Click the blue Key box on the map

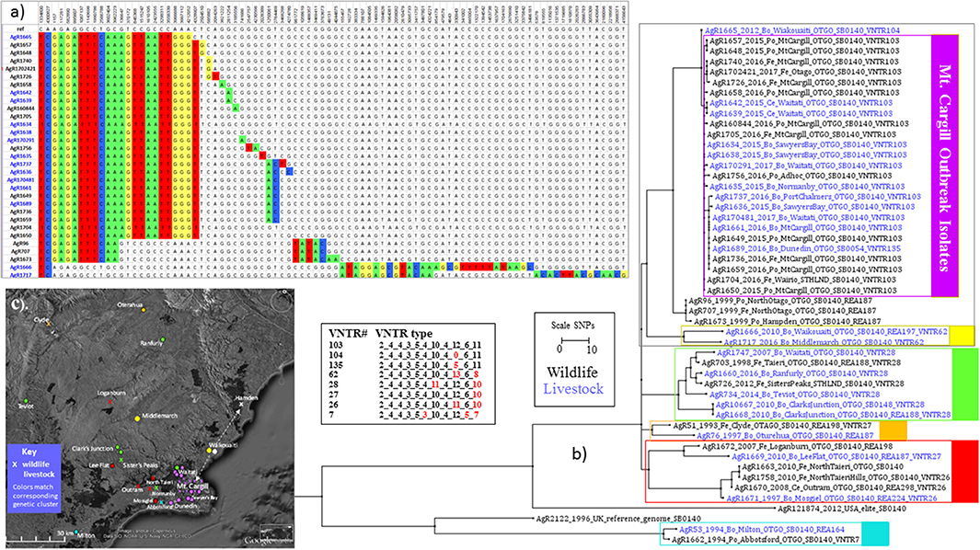[34, 478]
